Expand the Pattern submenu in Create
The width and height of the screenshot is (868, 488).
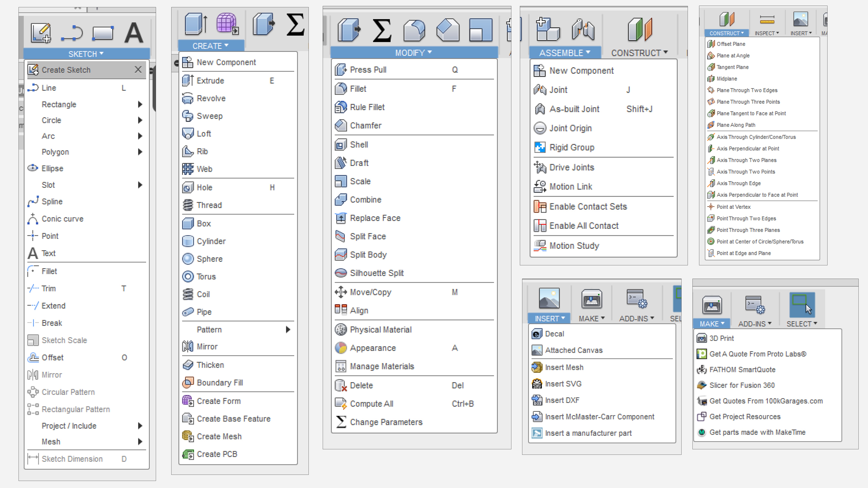point(288,329)
